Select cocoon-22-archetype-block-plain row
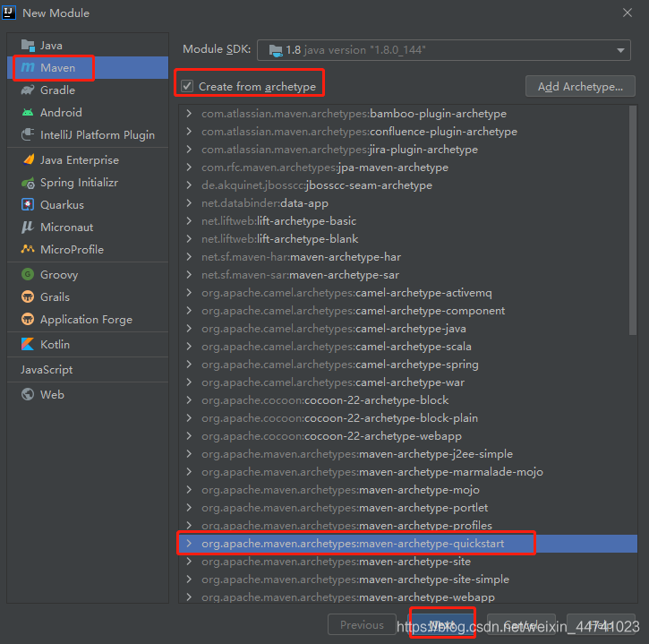Image resolution: width=649 pixels, height=644 pixels. (x=407, y=418)
